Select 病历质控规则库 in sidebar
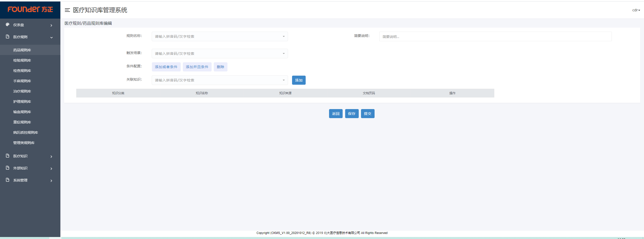Image resolution: width=644 pixels, height=239 pixels. [x=30, y=132]
